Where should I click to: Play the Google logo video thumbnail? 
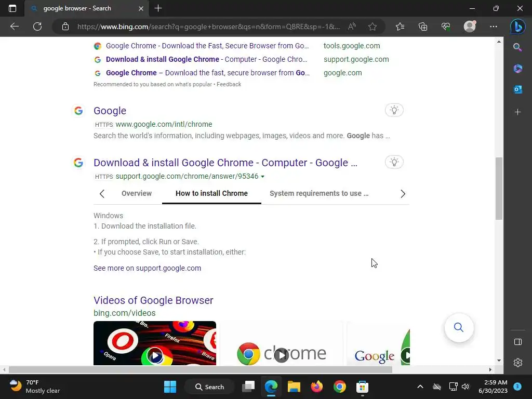[378, 343]
